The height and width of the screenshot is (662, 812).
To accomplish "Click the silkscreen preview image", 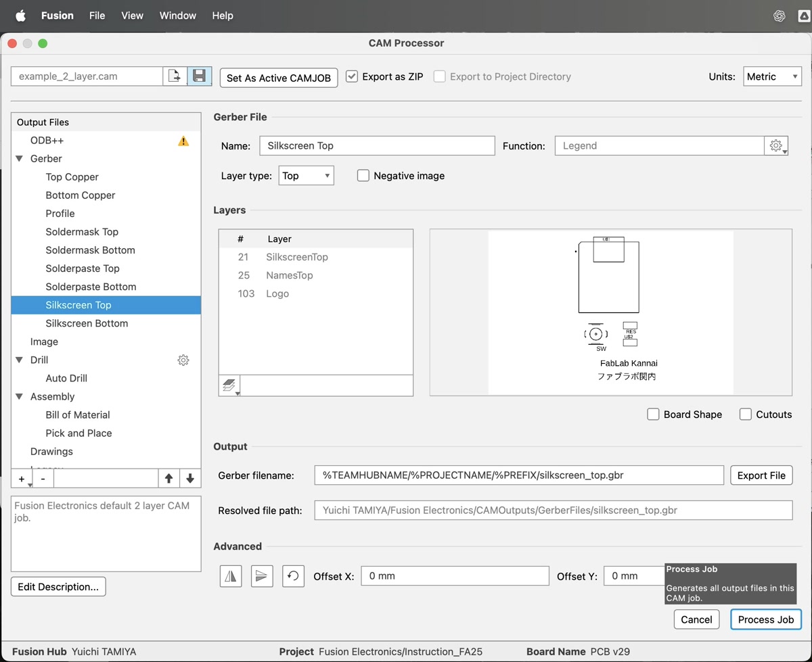I will point(610,312).
